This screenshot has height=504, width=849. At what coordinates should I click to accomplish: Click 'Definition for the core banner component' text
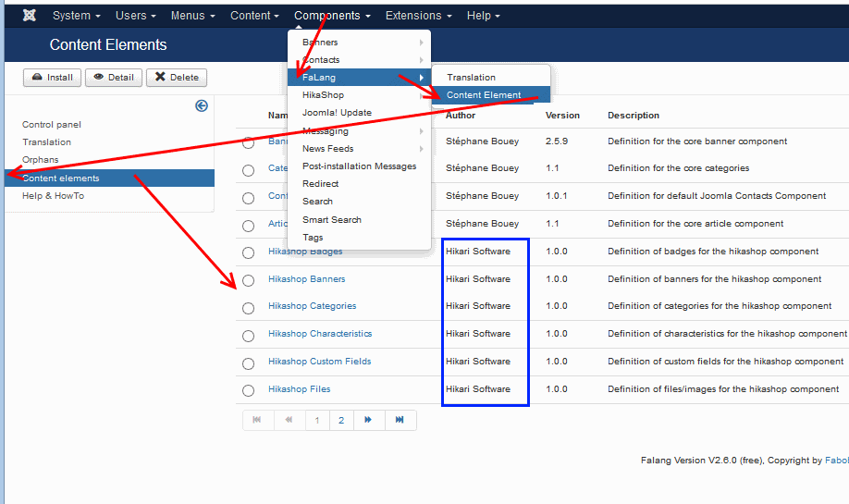697,141
